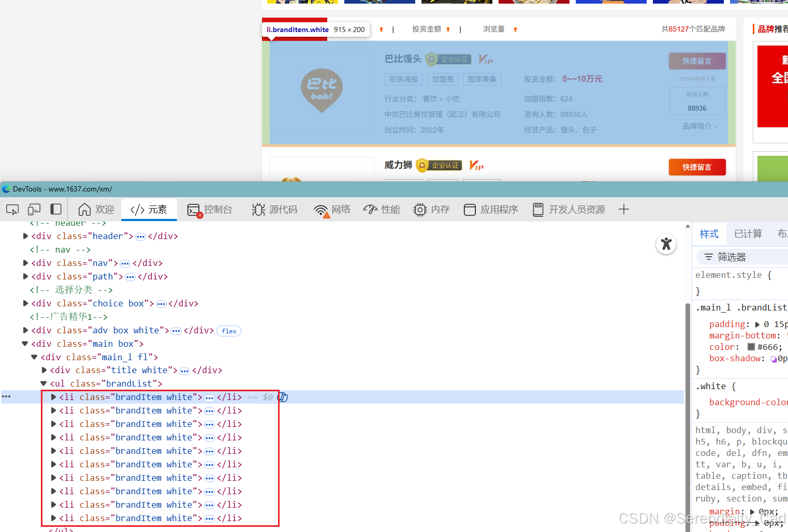Click the header comment line

(68, 224)
